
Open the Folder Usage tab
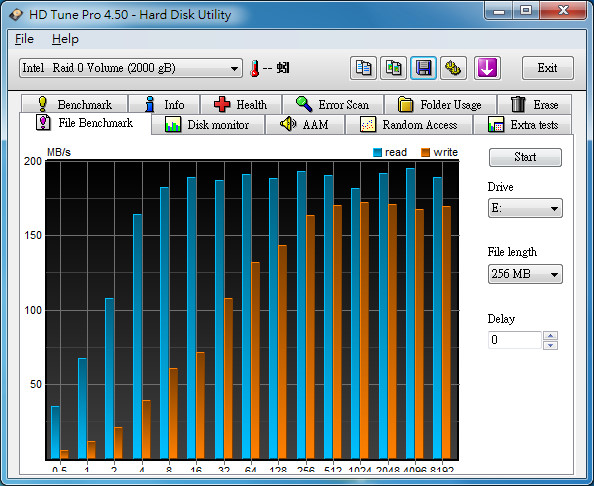(440, 104)
